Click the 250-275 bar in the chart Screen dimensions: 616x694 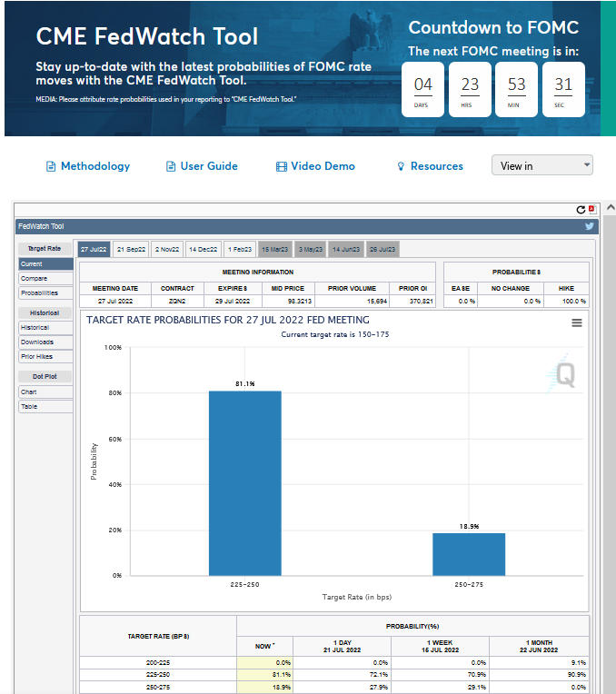point(469,555)
